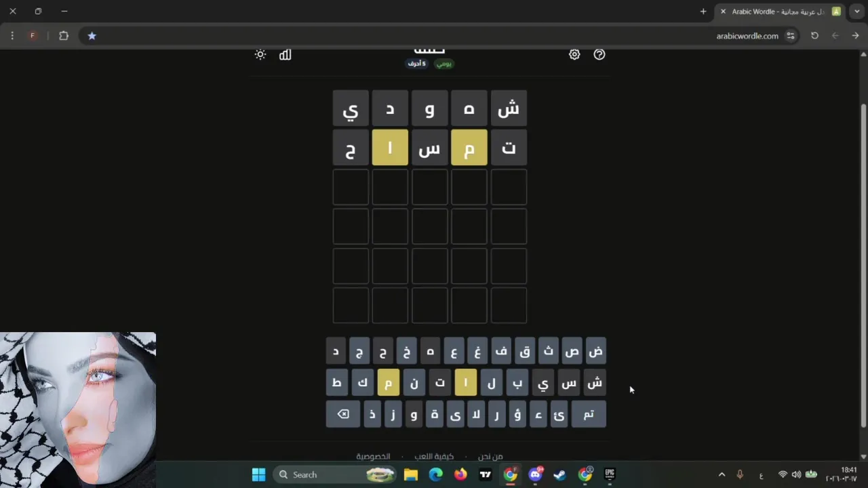Open Epic Games Launcher from the taskbar

pos(610,474)
